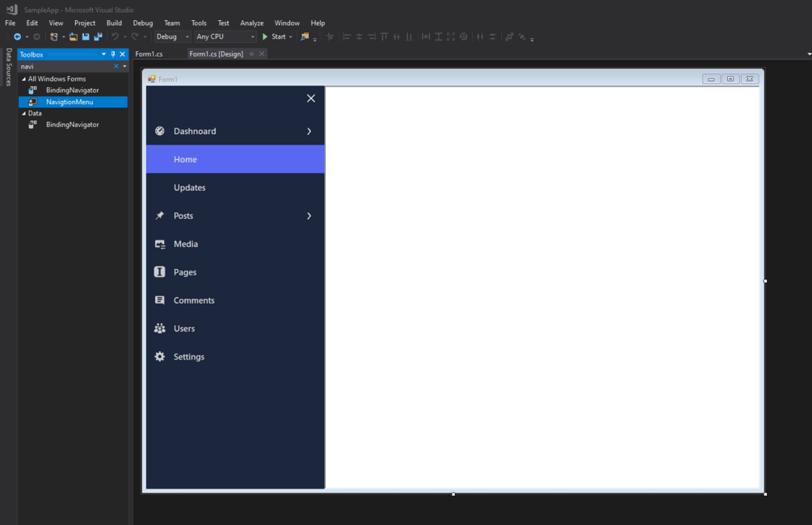Click the Form1 title bar text

(168, 79)
